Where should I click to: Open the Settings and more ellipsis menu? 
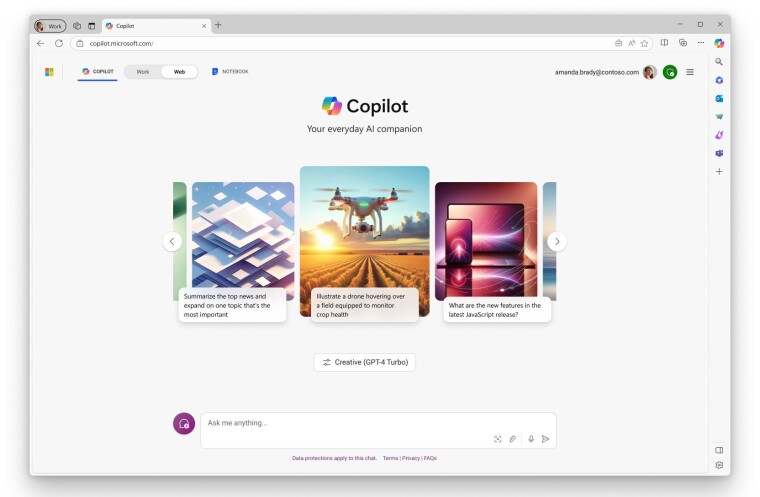point(701,43)
